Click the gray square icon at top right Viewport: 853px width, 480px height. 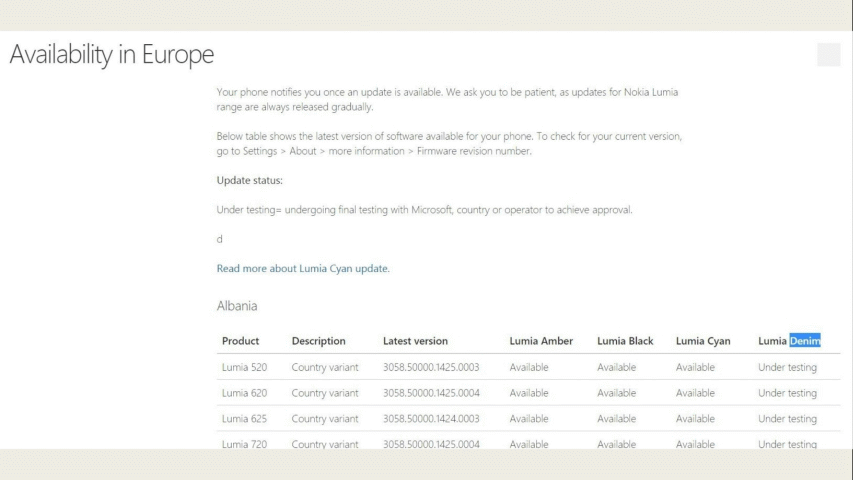[x=829, y=54]
